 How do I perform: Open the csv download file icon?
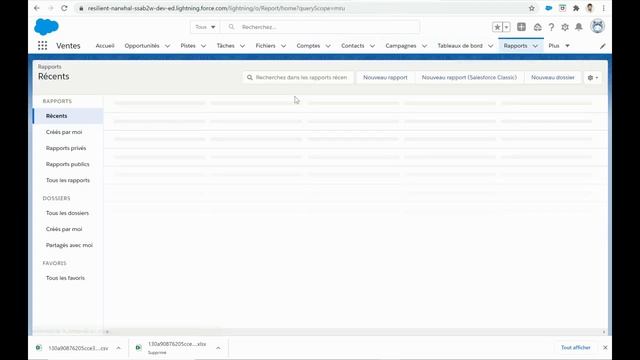(39, 348)
